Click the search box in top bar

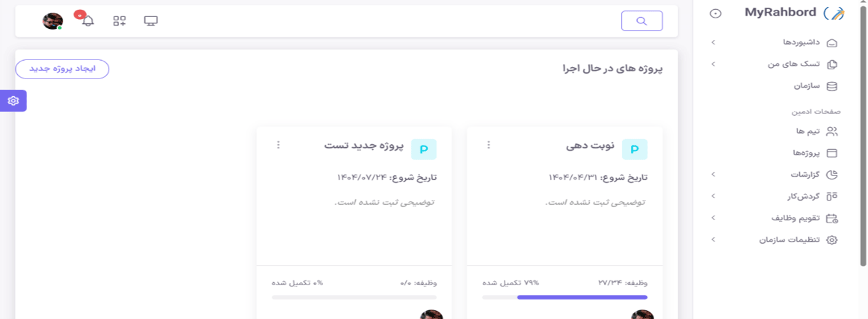[x=641, y=21]
